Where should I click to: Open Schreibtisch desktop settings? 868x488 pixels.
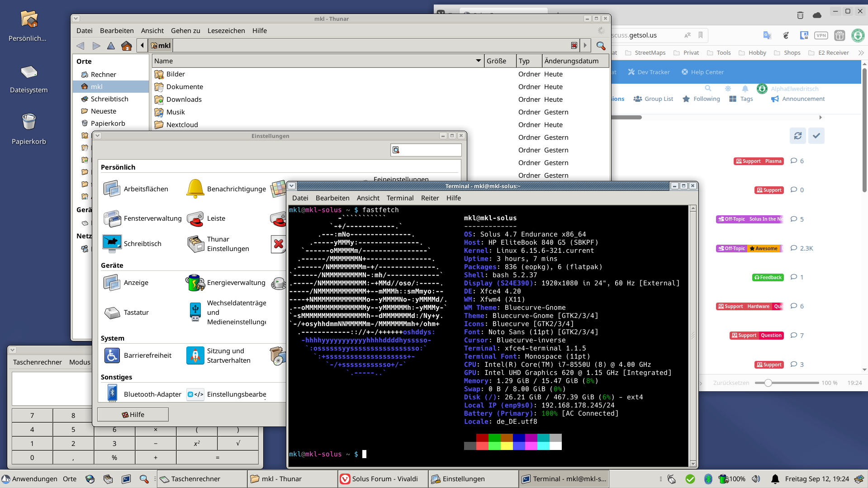(132, 244)
